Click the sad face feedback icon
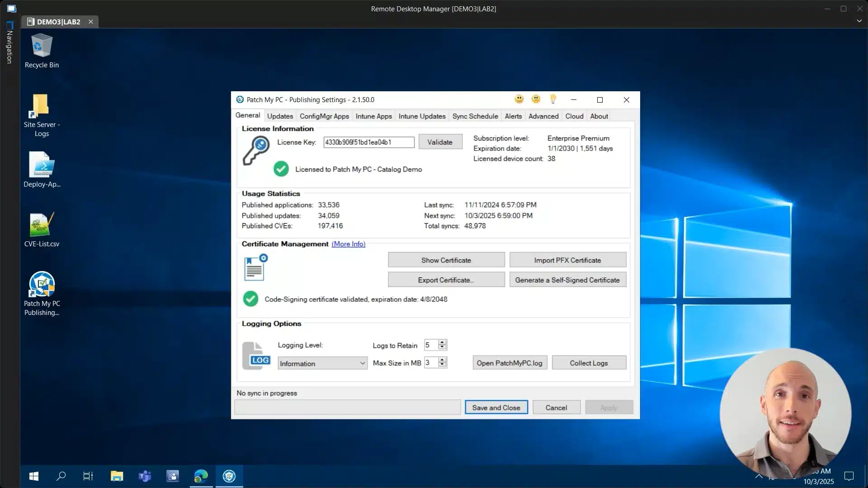868x488 pixels. [x=536, y=99]
